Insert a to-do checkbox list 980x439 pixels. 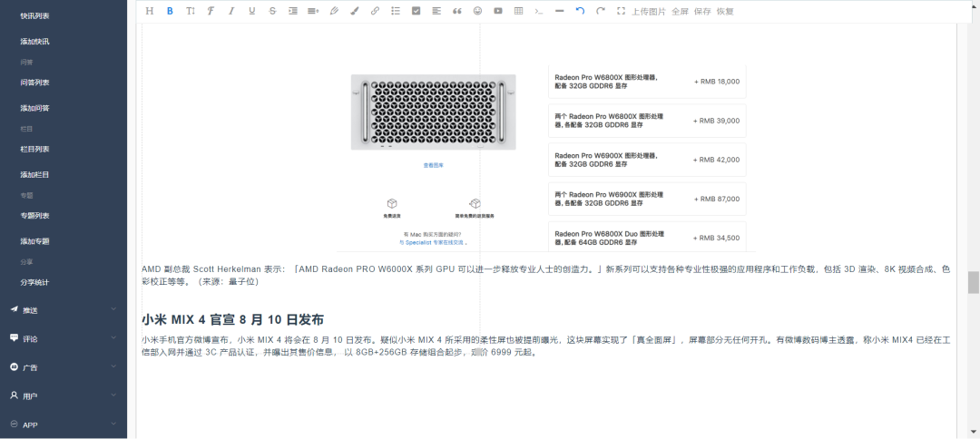(x=416, y=11)
